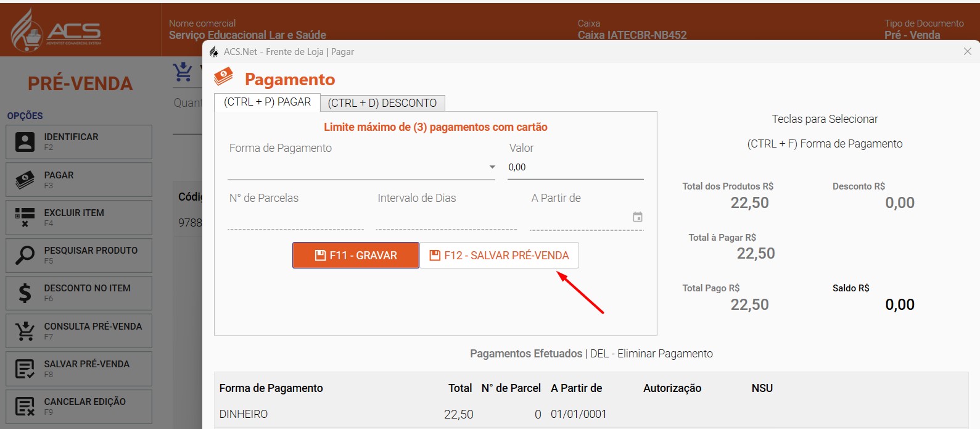The height and width of the screenshot is (429, 980).
Task: Switch to the (CTRL + P) PAGAR tab
Action: pos(267,102)
